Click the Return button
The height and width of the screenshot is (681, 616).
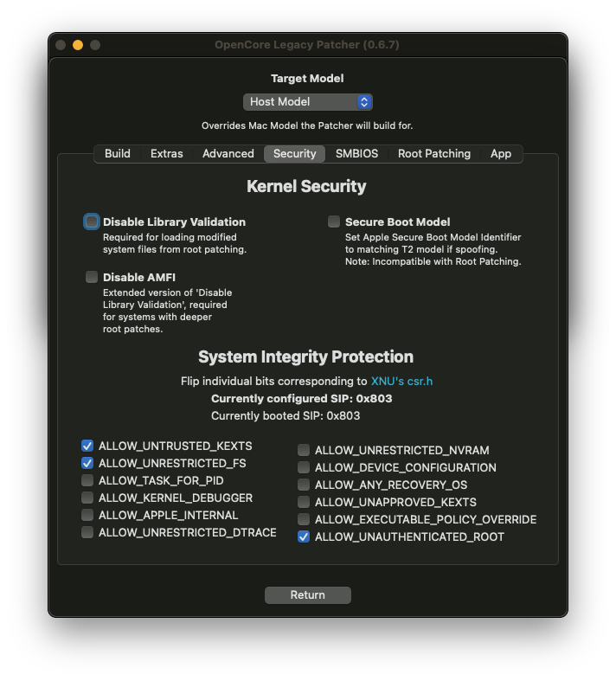[308, 595]
